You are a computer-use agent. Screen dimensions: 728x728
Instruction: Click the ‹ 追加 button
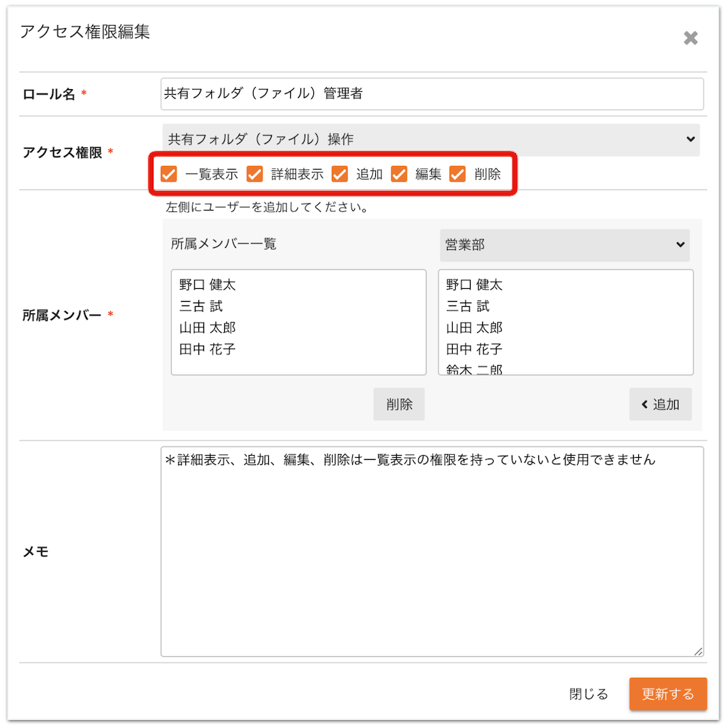tap(660, 405)
